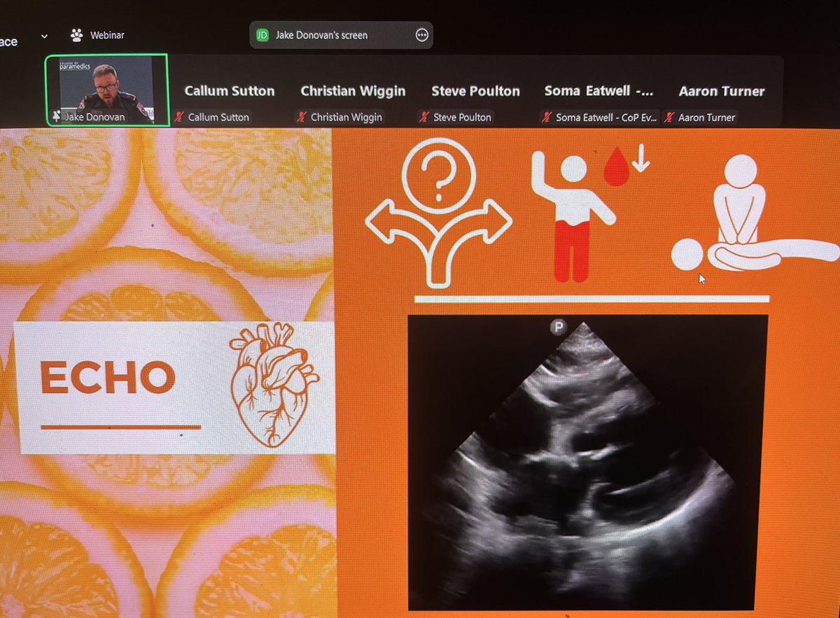Select Aaron Turner's participant tile
Viewport: 840px width, 618px height.
722,92
